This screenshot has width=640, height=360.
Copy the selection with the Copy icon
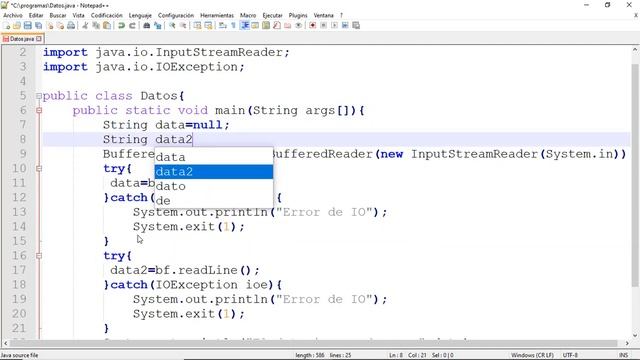click(96, 25)
